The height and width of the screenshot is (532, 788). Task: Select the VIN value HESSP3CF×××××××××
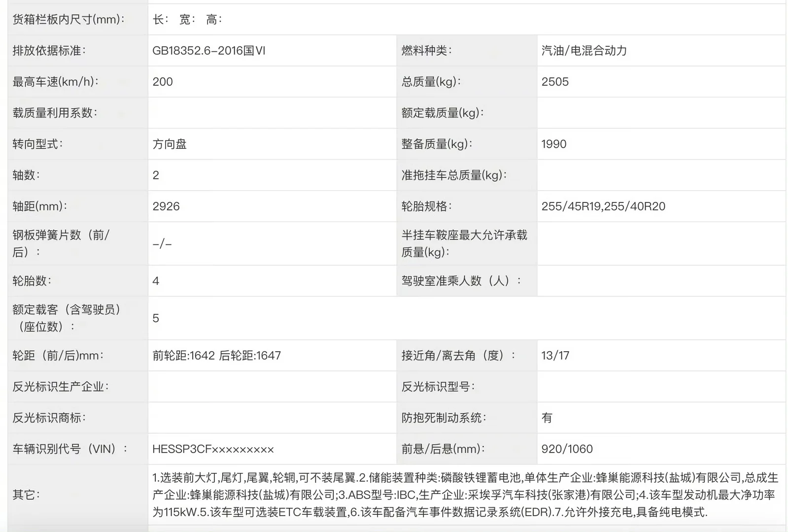[213, 449]
